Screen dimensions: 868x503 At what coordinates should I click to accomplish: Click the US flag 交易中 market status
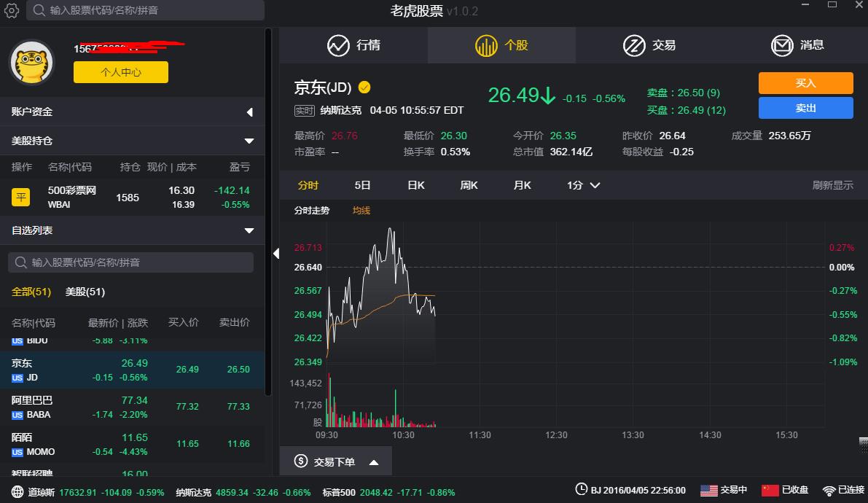pos(724,490)
